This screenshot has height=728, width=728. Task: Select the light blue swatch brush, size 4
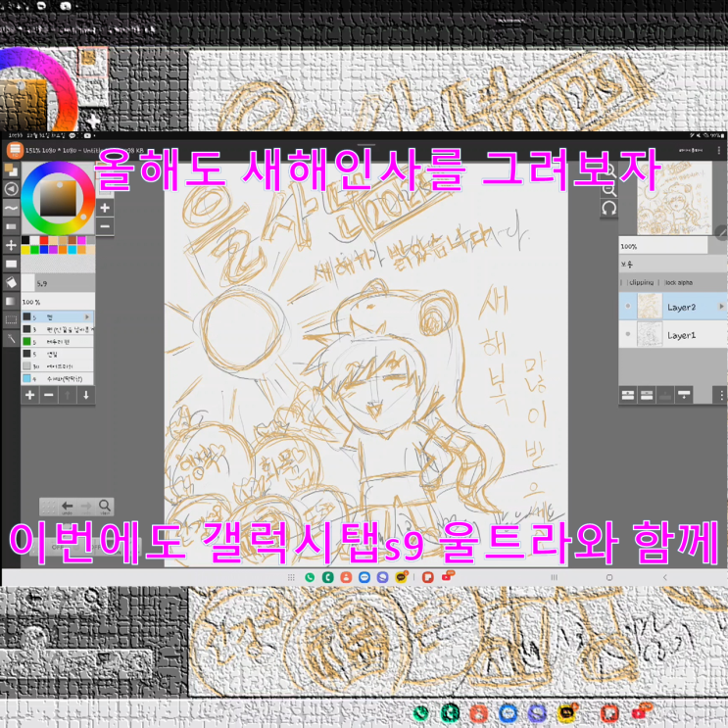(58, 379)
